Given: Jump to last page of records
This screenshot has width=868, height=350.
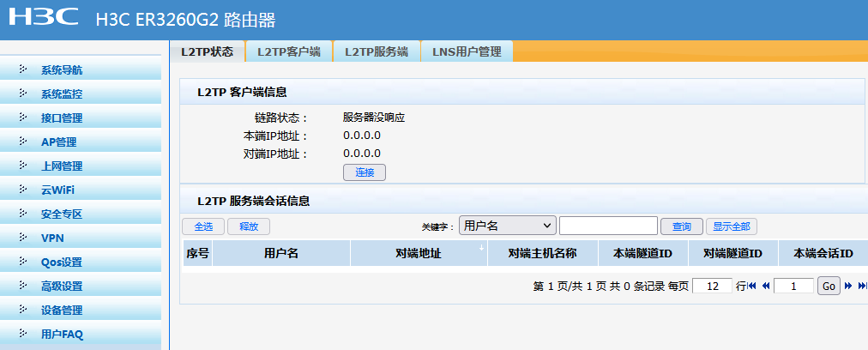Looking at the screenshot, I should pyautogui.click(x=863, y=287).
